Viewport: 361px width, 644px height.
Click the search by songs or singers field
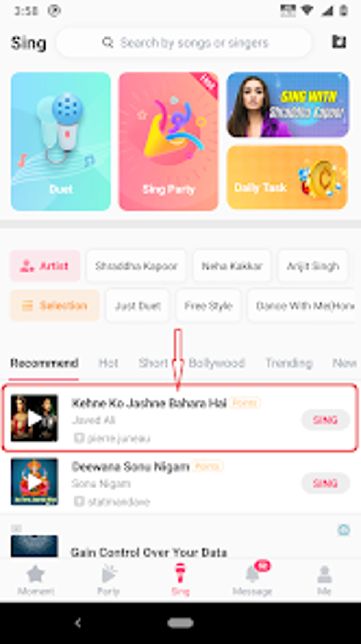(184, 43)
